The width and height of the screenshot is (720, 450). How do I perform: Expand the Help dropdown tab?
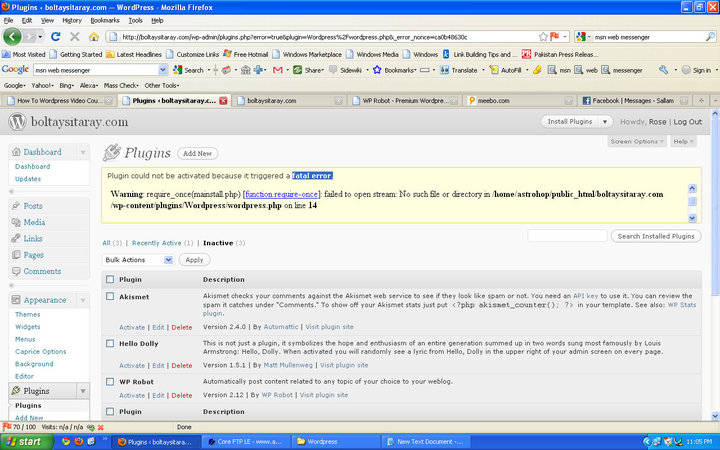click(683, 142)
